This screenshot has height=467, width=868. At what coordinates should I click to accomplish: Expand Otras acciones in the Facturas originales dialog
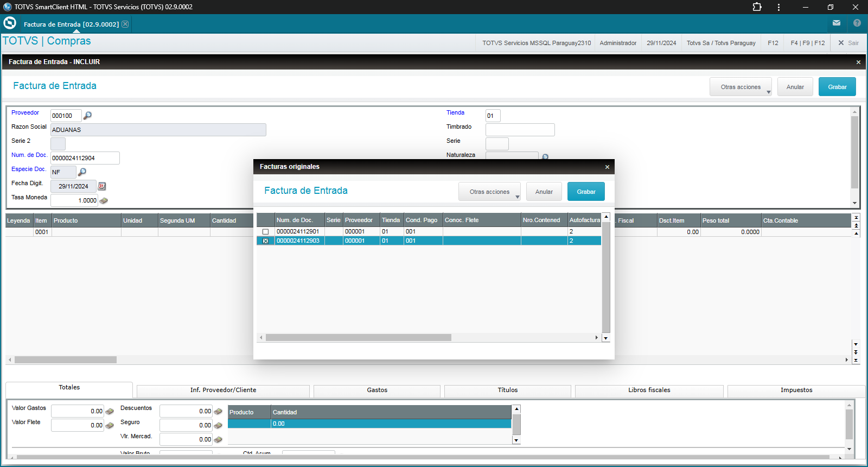pyautogui.click(x=490, y=192)
